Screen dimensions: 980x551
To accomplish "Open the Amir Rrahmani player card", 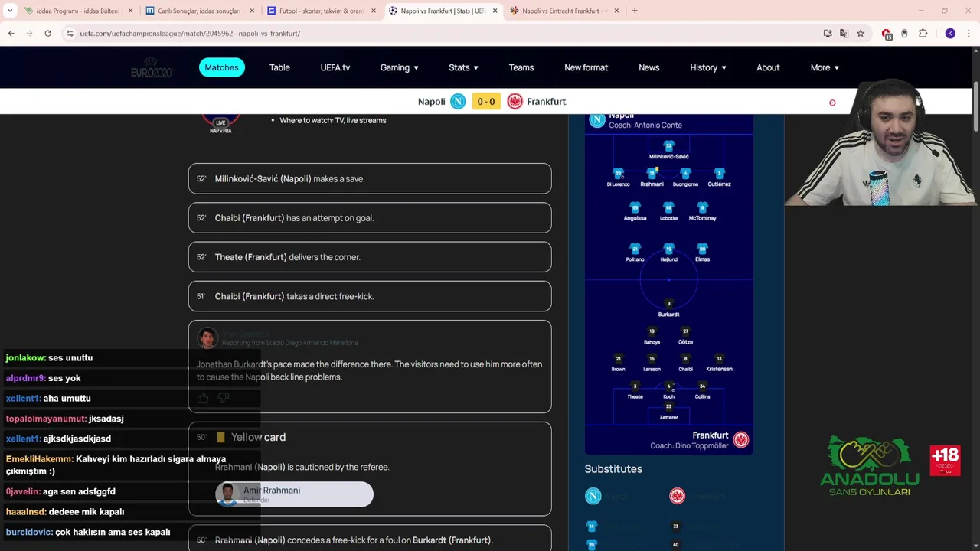I will click(294, 494).
